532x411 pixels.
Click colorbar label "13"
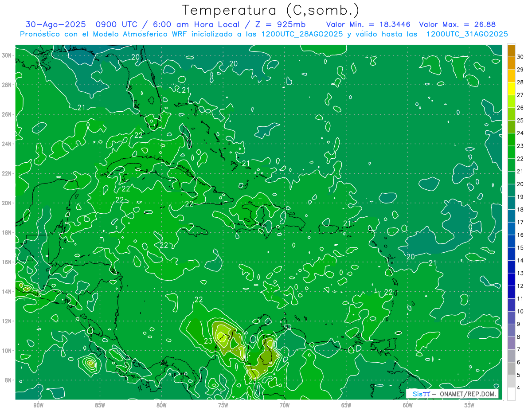[x=520, y=274]
